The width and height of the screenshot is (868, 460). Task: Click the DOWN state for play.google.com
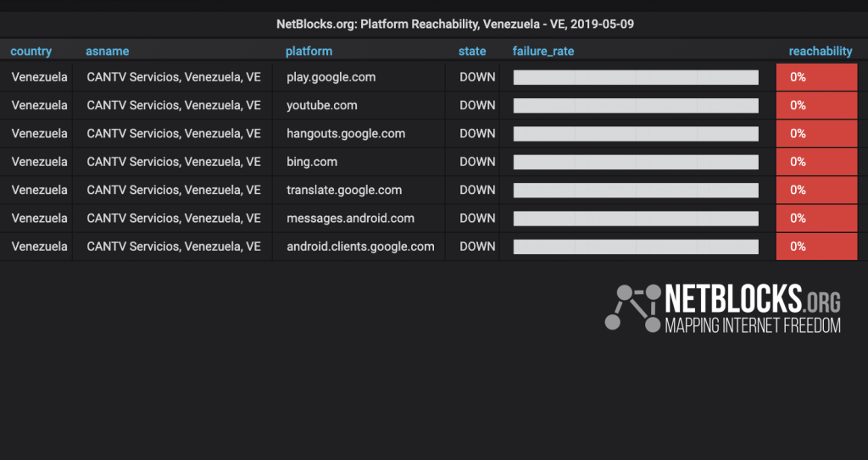(477, 77)
